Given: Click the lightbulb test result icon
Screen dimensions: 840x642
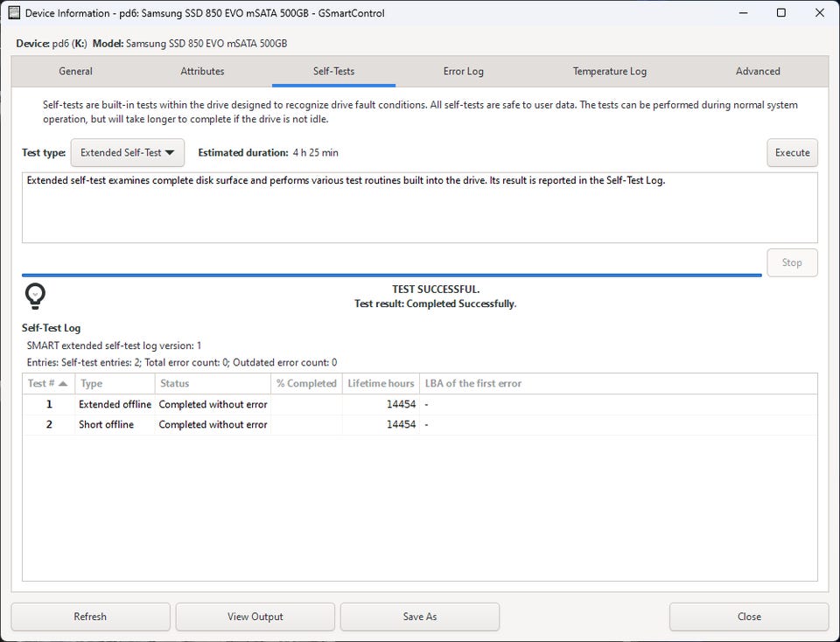Looking at the screenshot, I should [35, 297].
